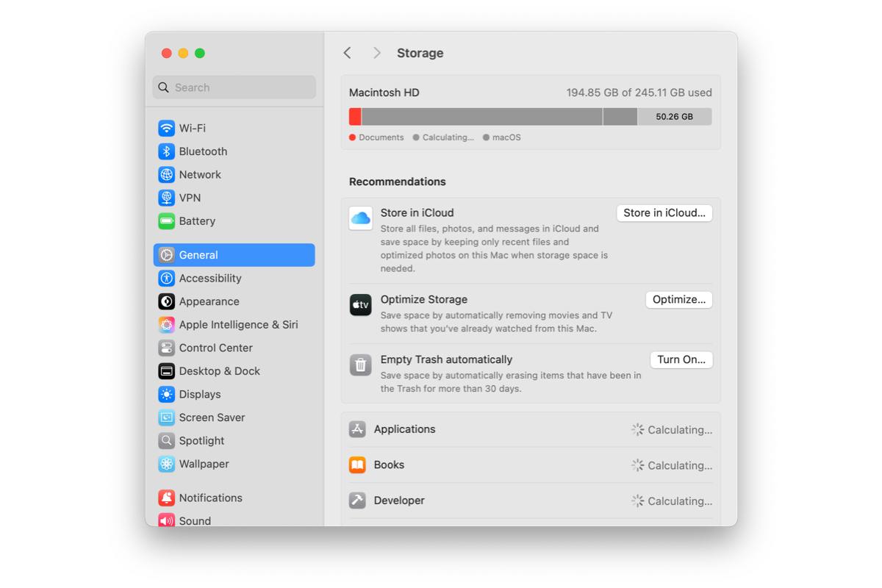The width and height of the screenshot is (882, 588).
Task: Click the Wi-Fi icon in sidebar
Action: (x=167, y=128)
